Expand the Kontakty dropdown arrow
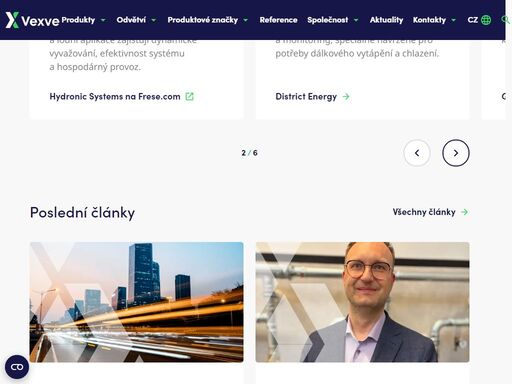This screenshot has height=384, width=512. pos(454,20)
